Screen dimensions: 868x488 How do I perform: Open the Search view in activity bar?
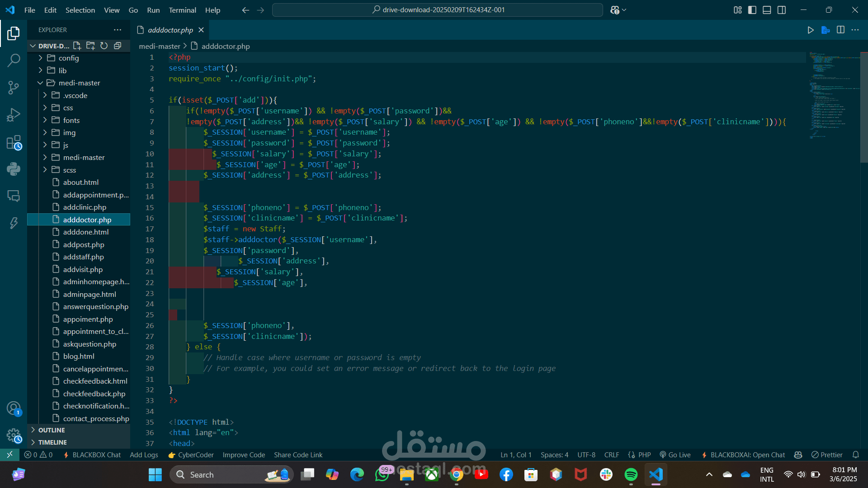pos(14,60)
